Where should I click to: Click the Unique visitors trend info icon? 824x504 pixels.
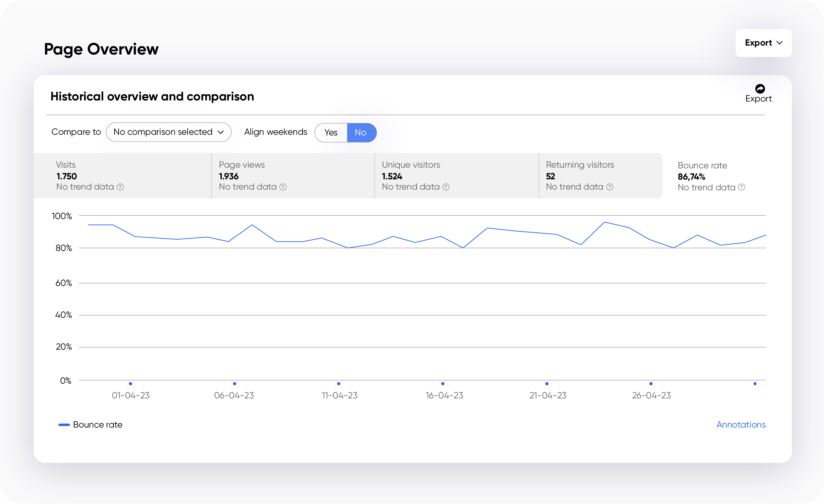click(445, 187)
